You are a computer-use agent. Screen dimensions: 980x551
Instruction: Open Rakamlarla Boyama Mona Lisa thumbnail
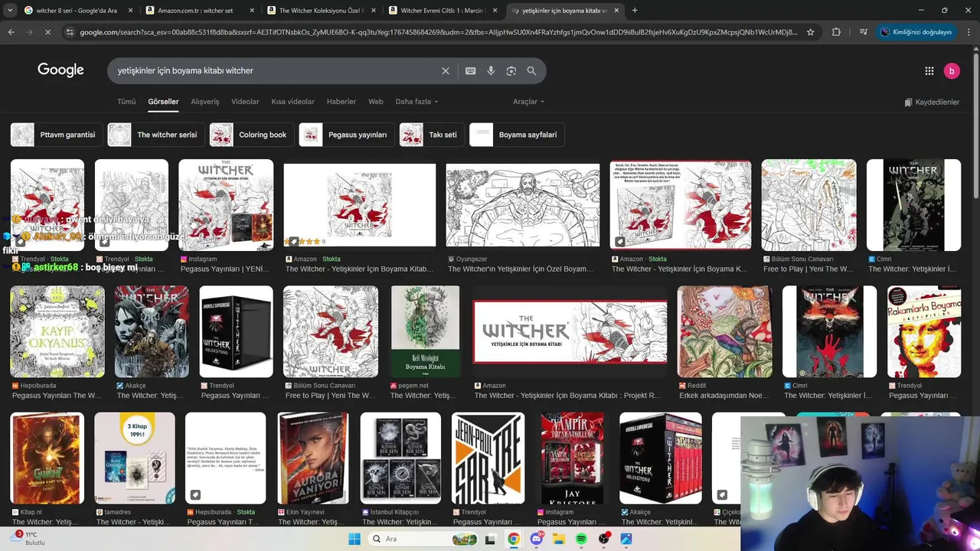pos(924,331)
